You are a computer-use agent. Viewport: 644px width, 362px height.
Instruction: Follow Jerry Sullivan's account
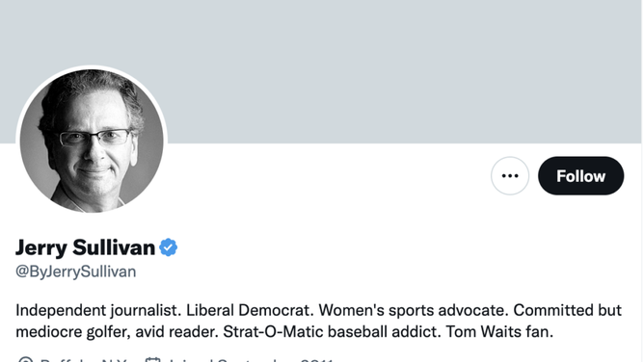(580, 176)
